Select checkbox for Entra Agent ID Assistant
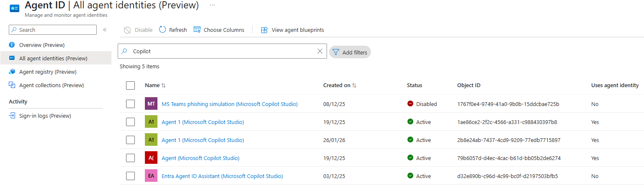This screenshot has height=186, width=644. (x=130, y=176)
